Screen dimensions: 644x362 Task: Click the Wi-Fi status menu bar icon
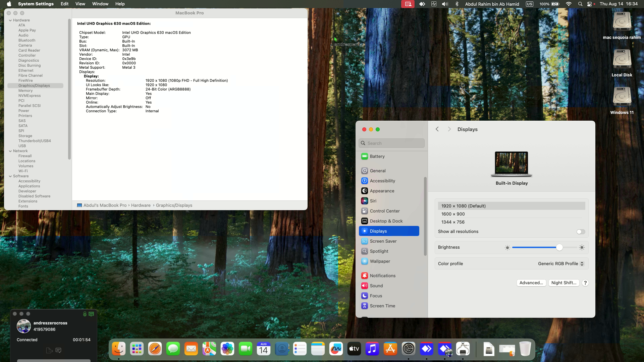(569, 4)
